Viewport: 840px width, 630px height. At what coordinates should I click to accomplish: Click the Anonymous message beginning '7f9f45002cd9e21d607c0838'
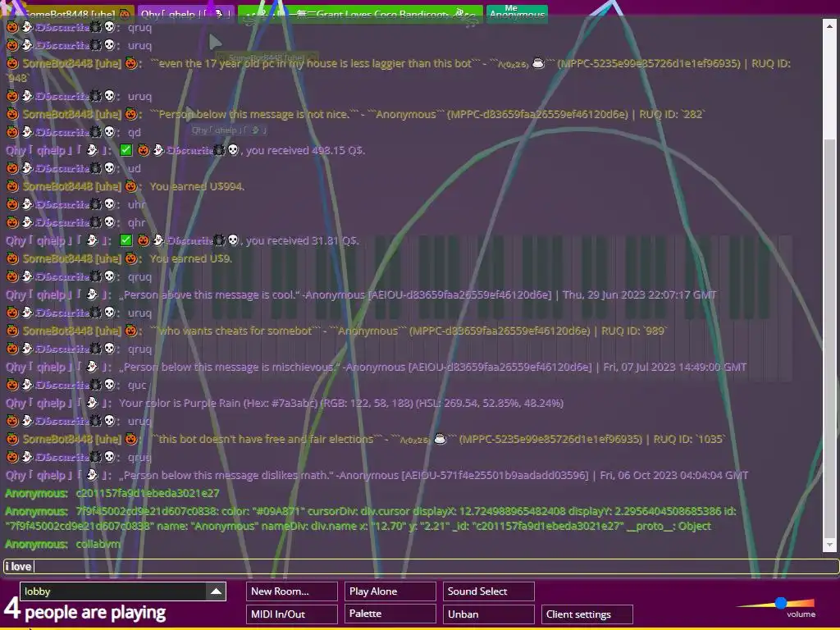click(x=371, y=518)
